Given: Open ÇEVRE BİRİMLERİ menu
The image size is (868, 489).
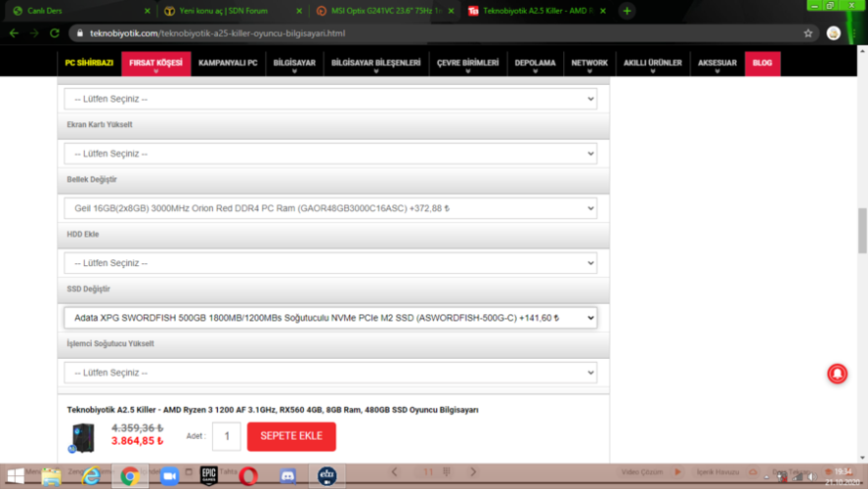Looking at the screenshot, I should tap(468, 64).
